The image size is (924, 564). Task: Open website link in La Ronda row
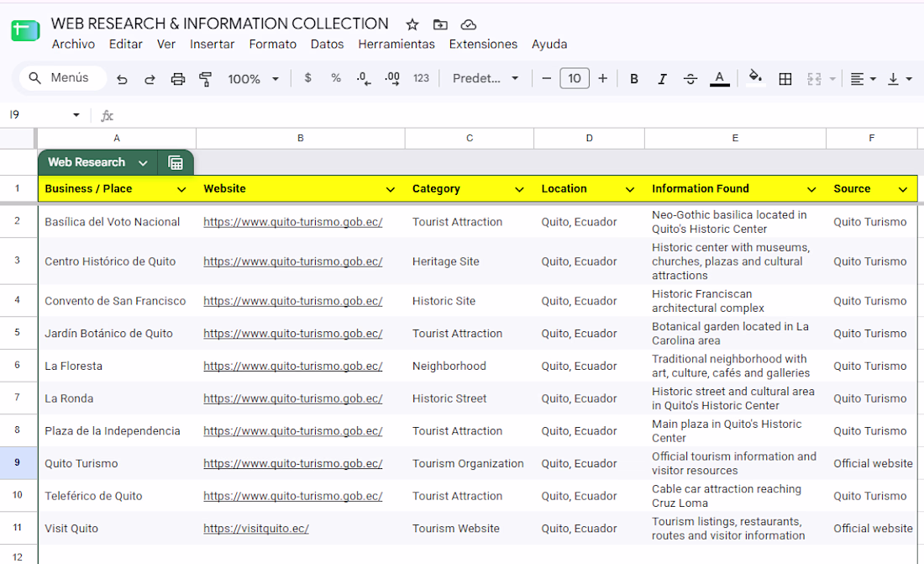(293, 398)
